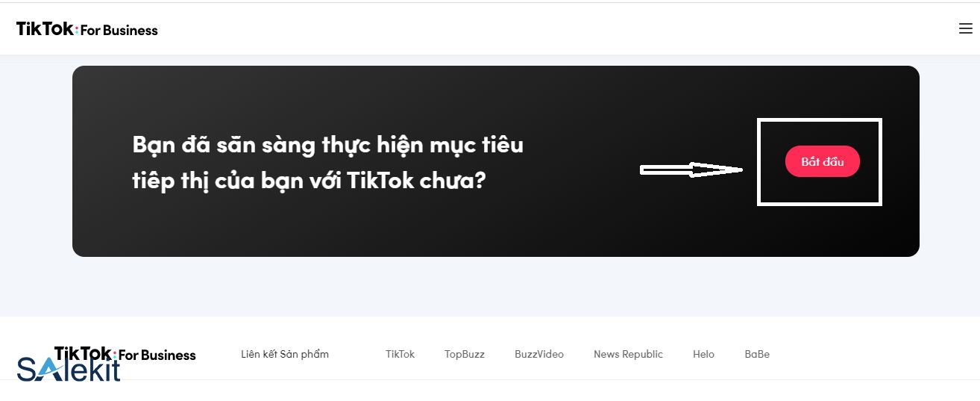This screenshot has height=401, width=980.
Task: Click the Liên kết Sản phẩm label
Action: tap(285, 354)
